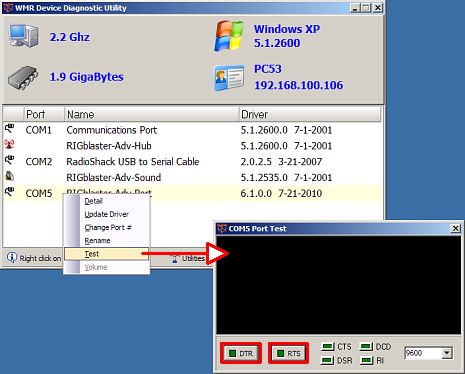Click the DSR indicator light
The image size is (465, 374).
327,360
